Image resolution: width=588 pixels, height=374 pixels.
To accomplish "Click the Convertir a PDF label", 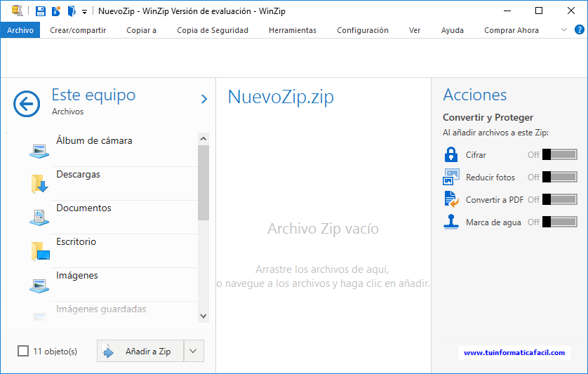I will click(495, 200).
